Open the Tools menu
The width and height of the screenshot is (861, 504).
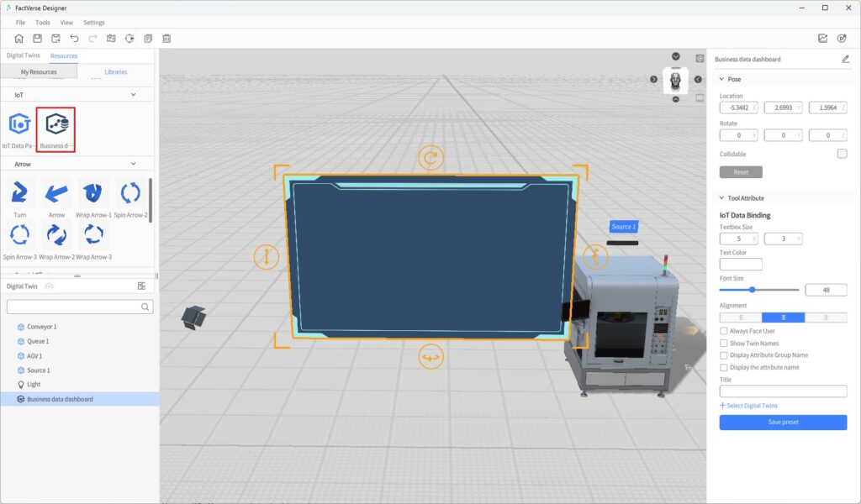click(42, 23)
